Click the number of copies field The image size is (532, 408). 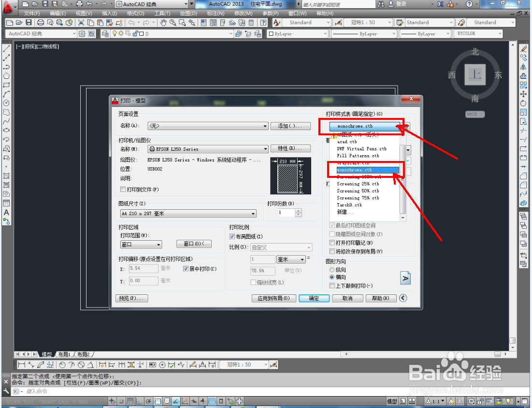pyautogui.click(x=287, y=213)
